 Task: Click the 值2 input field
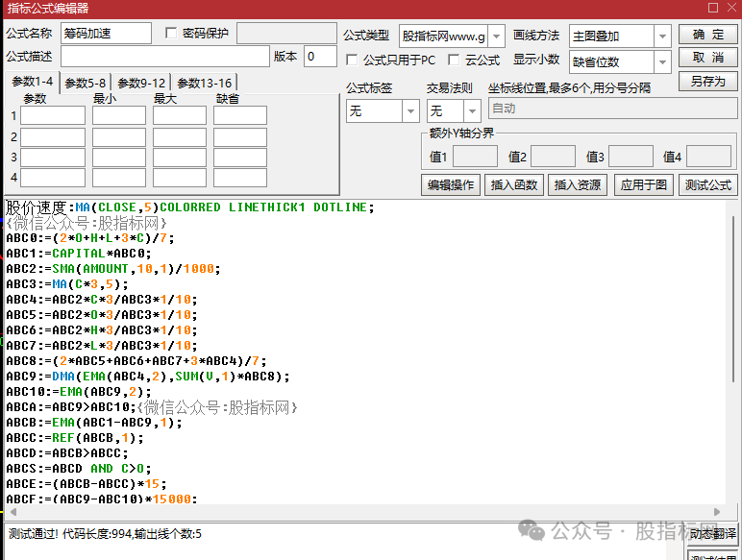(x=553, y=157)
